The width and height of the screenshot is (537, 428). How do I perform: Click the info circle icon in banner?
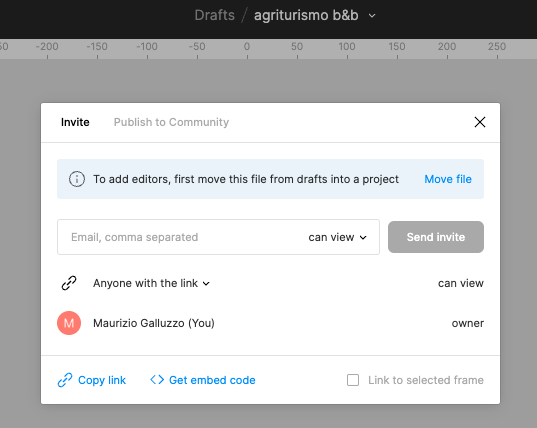coord(77,179)
